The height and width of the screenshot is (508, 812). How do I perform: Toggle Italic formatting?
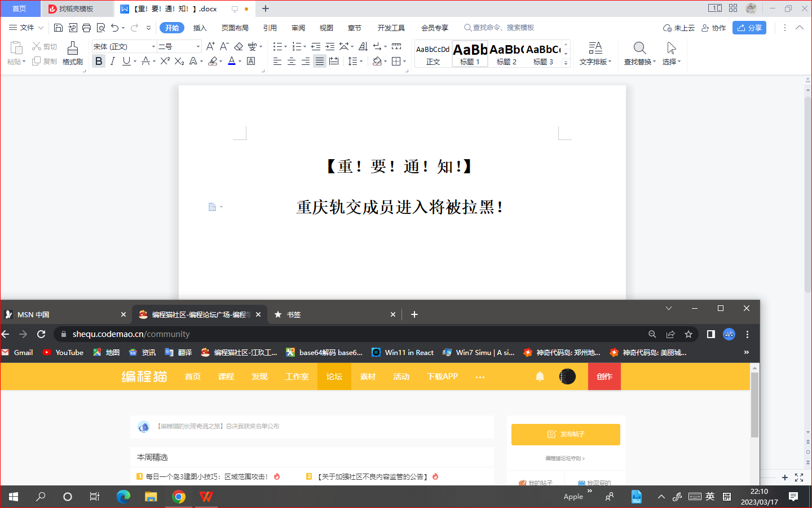click(x=113, y=61)
